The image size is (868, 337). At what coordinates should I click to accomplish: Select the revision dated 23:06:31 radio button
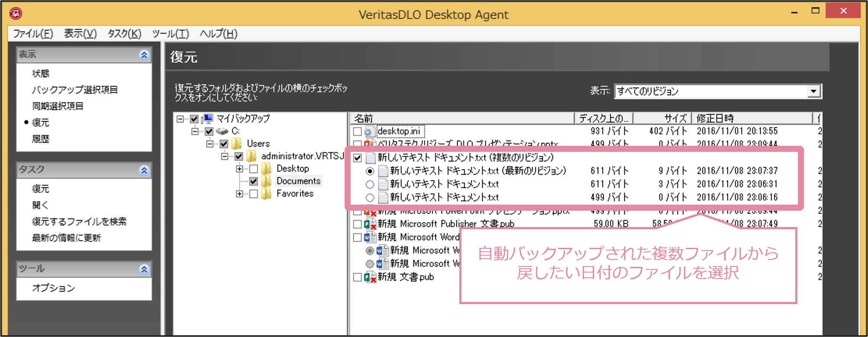[x=370, y=185]
